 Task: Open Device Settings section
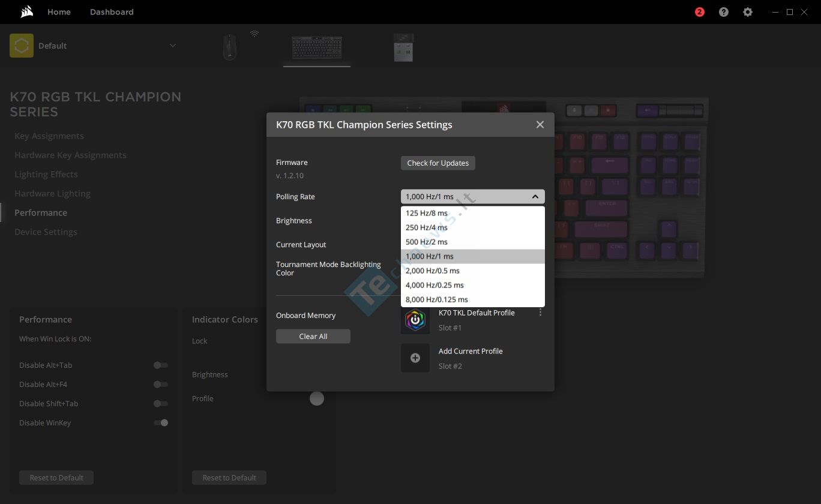coord(46,232)
